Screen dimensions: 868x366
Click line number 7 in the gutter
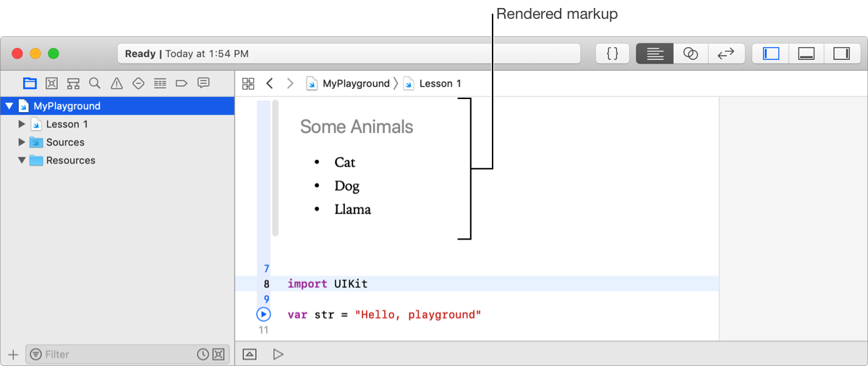[x=266, y=268]
